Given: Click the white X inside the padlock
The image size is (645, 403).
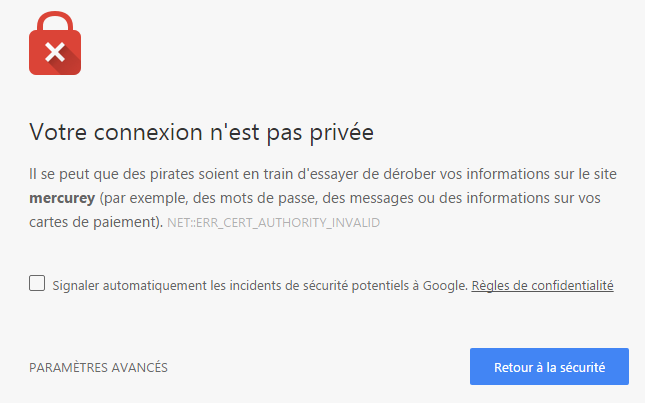Looking at the screenshot, I should [55, 52].
